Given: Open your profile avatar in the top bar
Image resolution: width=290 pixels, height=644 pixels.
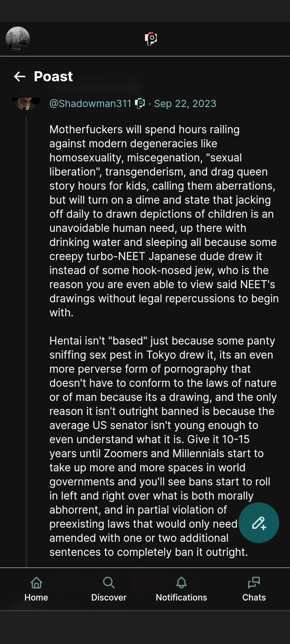Looking at the screenshot, I should pos(18,39).
